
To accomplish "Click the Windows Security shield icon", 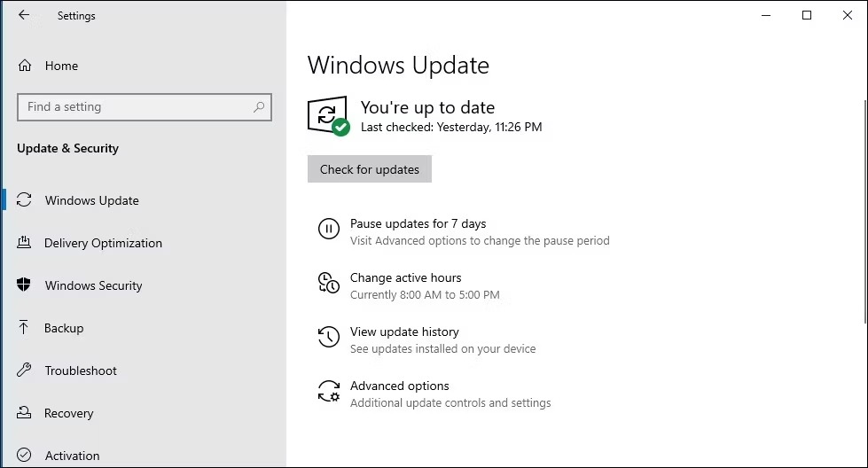I will (x=24, y=285).
